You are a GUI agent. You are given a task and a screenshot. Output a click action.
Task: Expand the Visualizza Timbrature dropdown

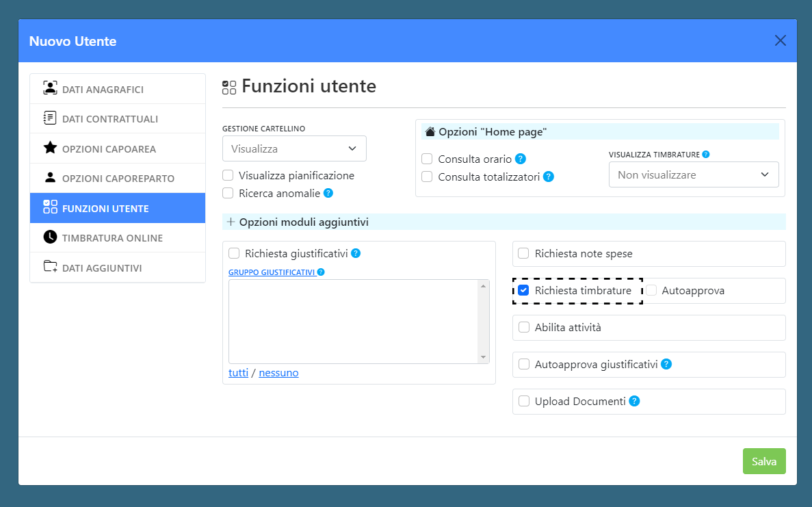[x=694, y=174]
